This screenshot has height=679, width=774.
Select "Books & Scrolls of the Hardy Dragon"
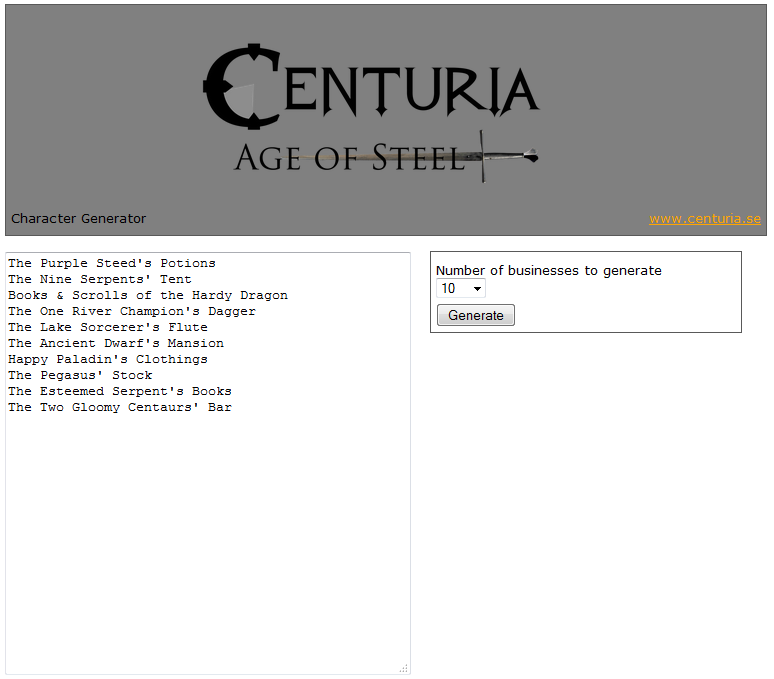148,296
